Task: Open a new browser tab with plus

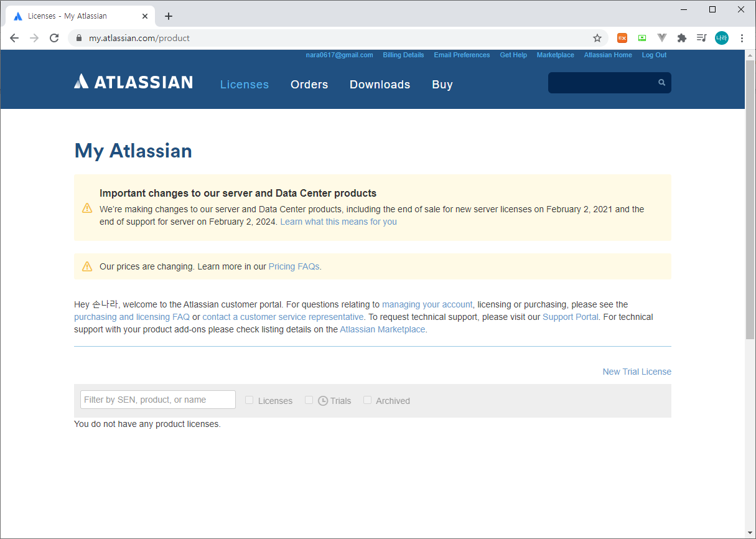Action: pos(169,16)
